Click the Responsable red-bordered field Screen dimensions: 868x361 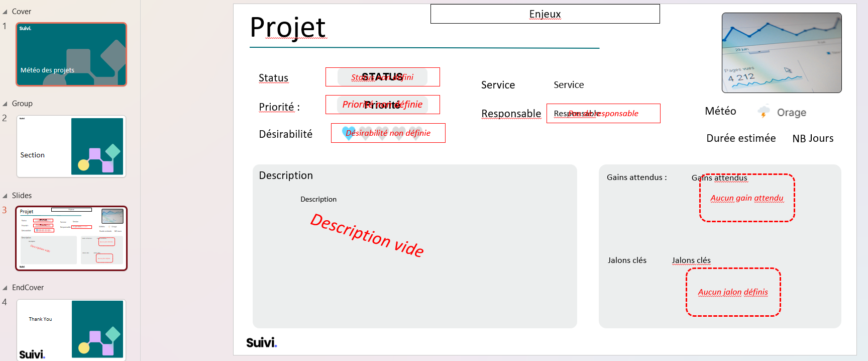[x=603, y=114]
